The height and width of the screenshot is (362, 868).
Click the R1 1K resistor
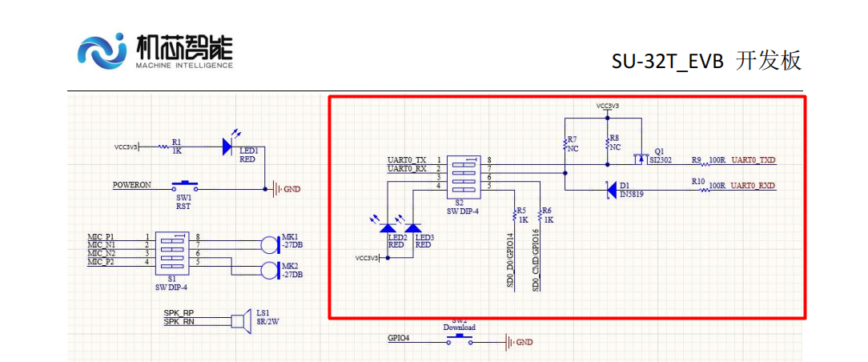[163, 147]
